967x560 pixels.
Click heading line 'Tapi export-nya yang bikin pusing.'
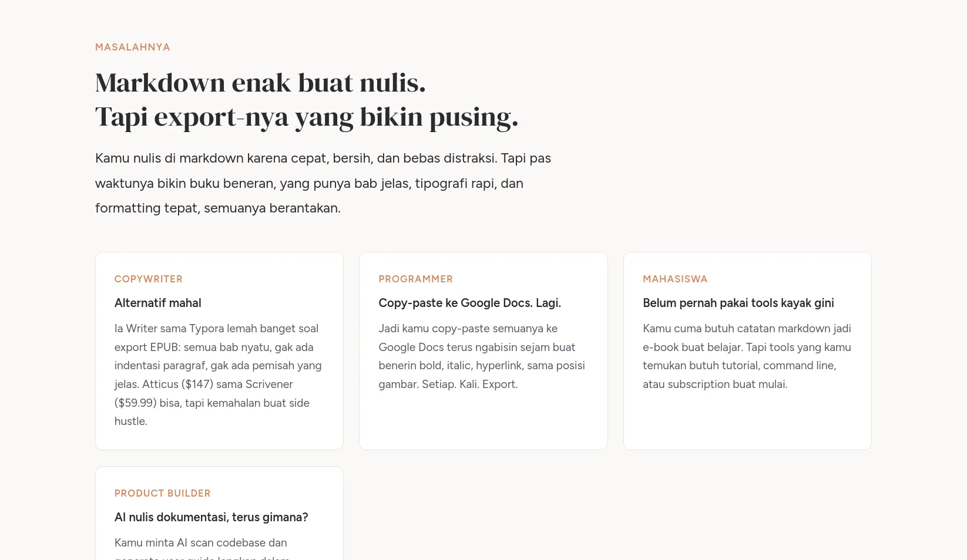[x=307, y=117]
